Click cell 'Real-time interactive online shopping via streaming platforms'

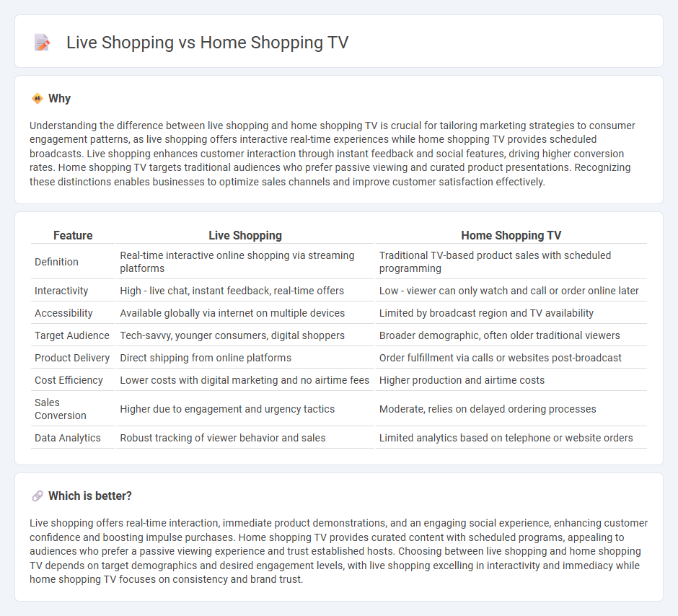245,262
